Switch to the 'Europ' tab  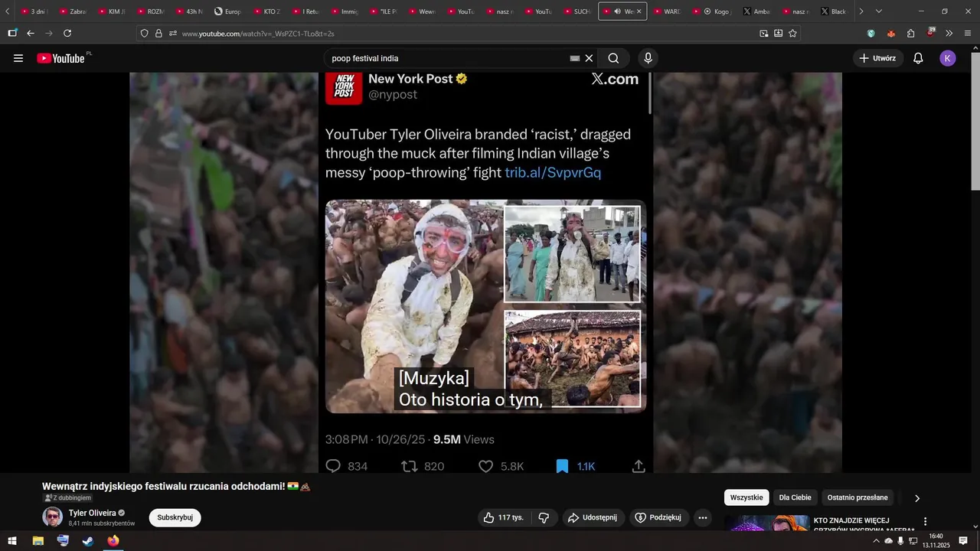[x=229, y=11]
